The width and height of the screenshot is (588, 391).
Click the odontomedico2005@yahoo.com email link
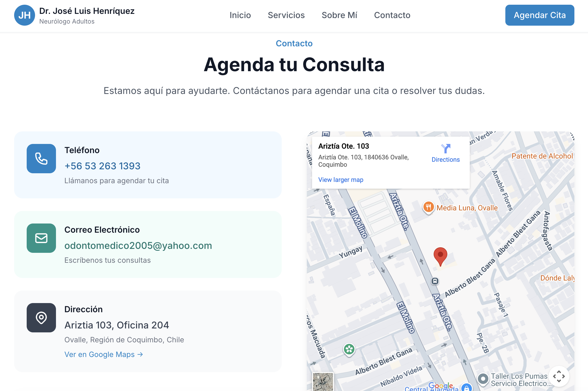(138, 245)
